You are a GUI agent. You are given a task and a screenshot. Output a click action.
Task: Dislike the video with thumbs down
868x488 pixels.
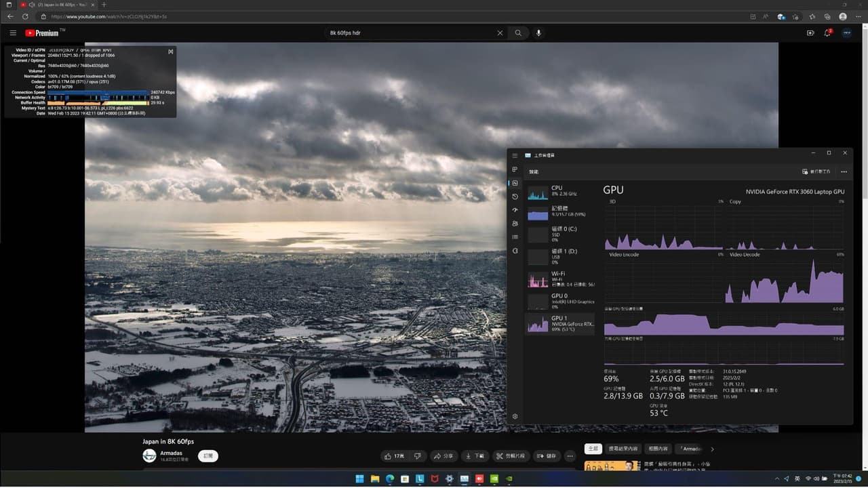click(x=418, y=456)
